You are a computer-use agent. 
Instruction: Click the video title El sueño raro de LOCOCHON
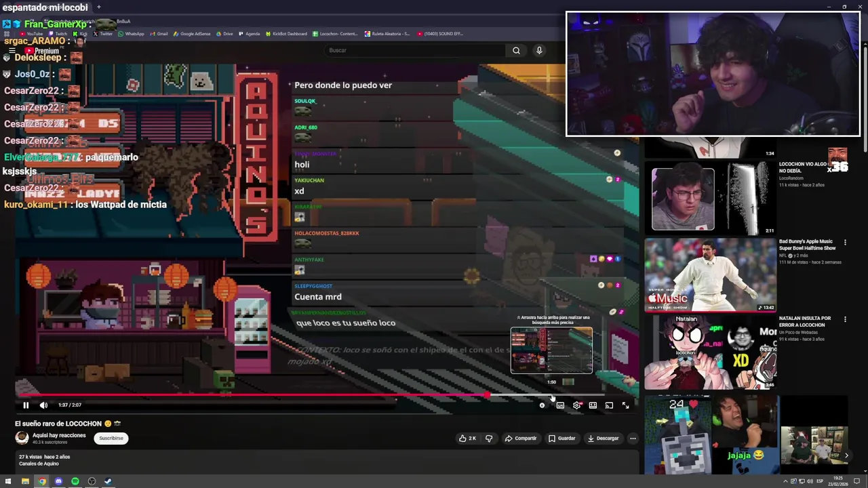(67, 424)
